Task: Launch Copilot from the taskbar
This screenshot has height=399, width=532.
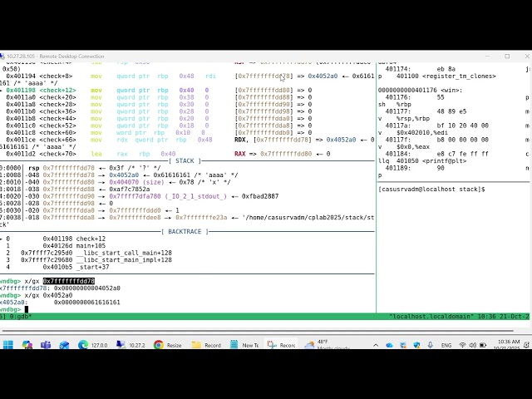Action: 27,345
